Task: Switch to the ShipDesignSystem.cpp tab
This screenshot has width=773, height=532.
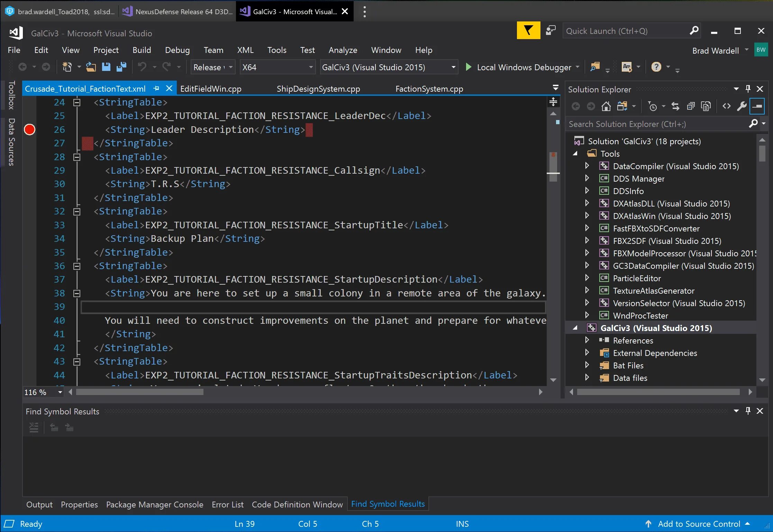Action: (x=318, y=89)
